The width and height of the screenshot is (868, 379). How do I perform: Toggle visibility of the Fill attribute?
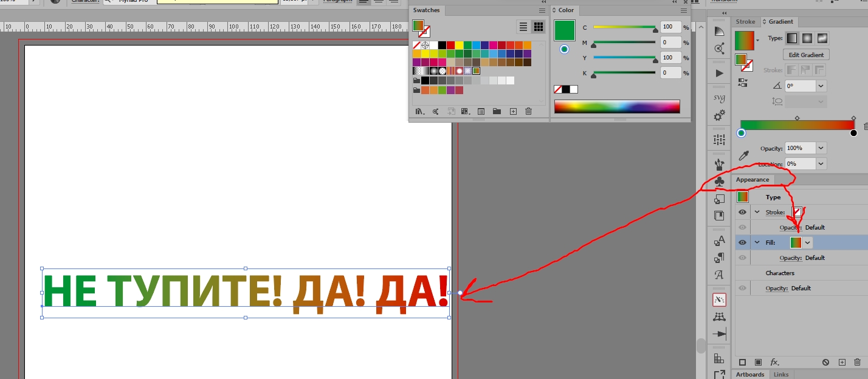(x=743, y=242)
